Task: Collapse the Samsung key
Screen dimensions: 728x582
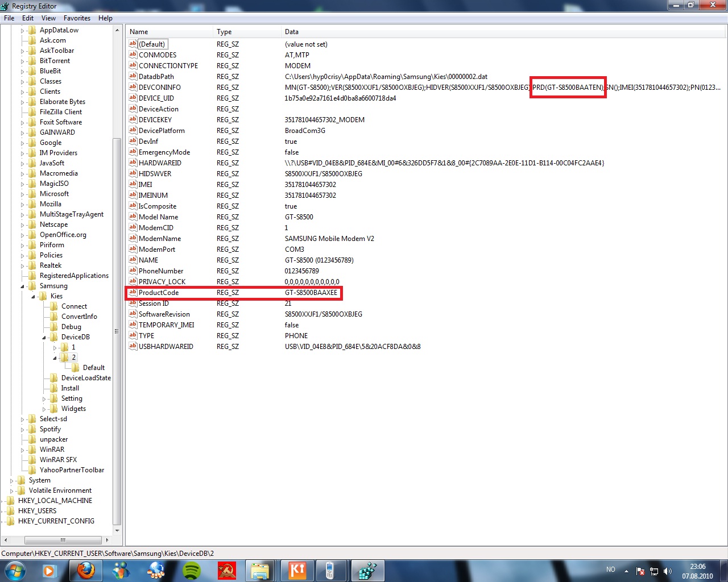Action: (23, 286)
